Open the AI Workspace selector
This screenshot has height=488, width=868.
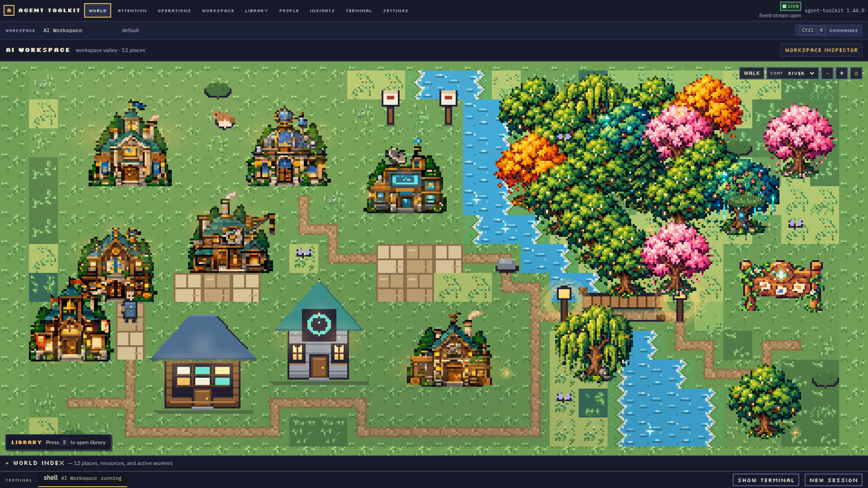(x=63, y=30)
